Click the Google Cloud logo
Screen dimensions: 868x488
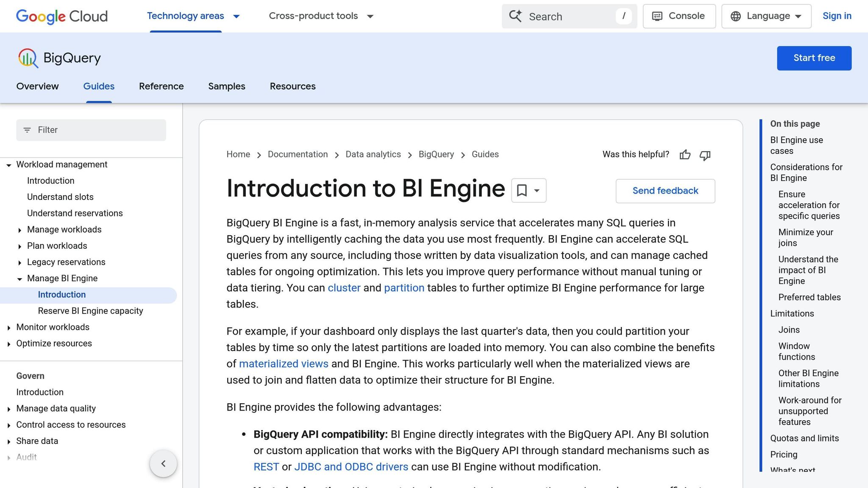pyautogui.click(x=61, y=17)
